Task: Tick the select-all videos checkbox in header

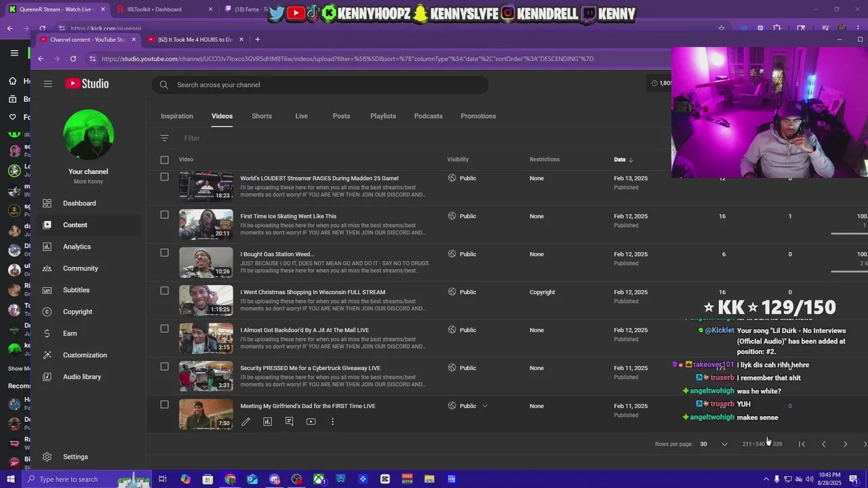Action: click(x=164, y=160)
